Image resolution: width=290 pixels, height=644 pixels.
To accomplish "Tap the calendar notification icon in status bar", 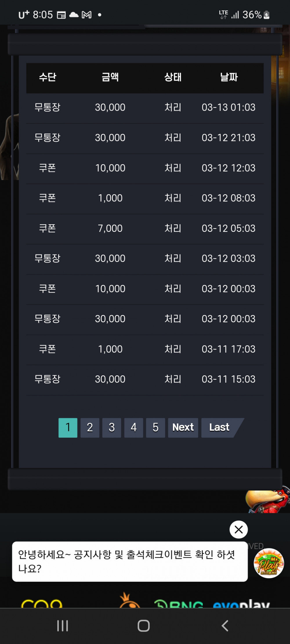I will [x=61, y=15].
